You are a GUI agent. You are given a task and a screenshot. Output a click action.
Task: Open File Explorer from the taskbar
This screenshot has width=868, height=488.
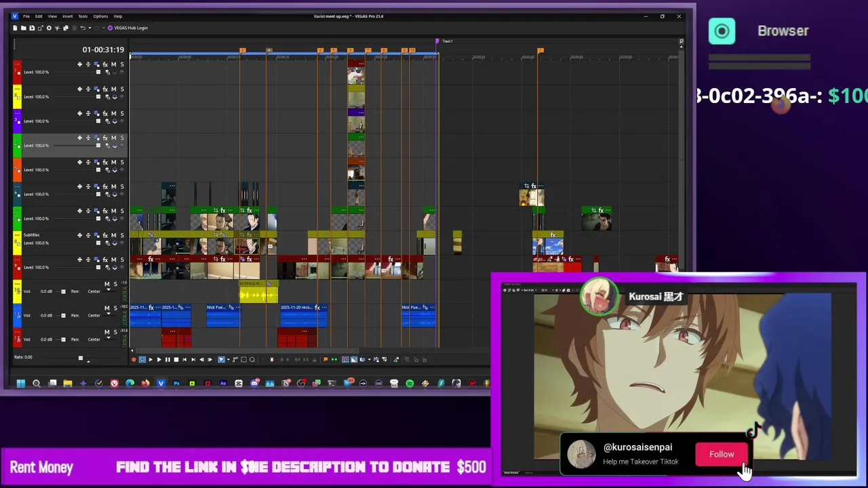(68, 384)
